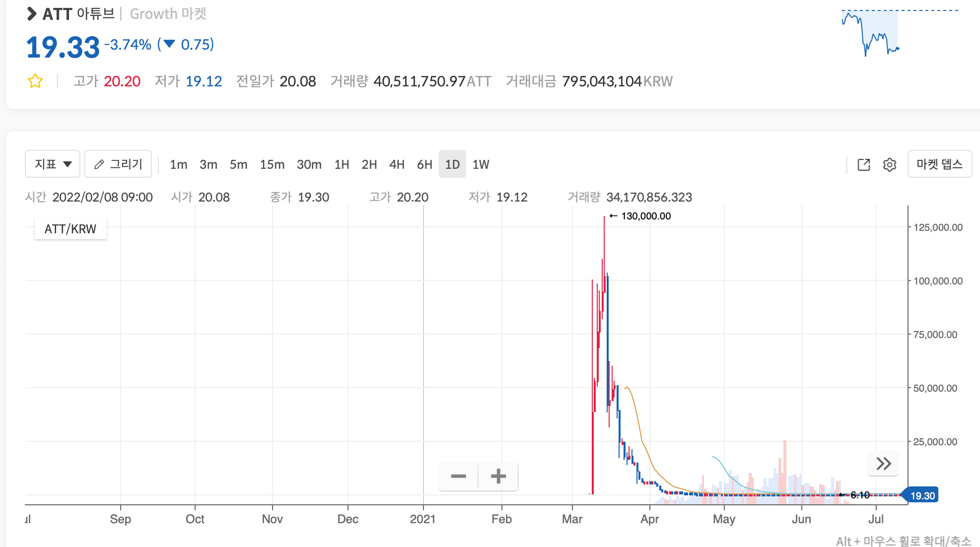Screen dimensions: 980x547
Task: Open chart in new window icon
Action: point(864,164)
